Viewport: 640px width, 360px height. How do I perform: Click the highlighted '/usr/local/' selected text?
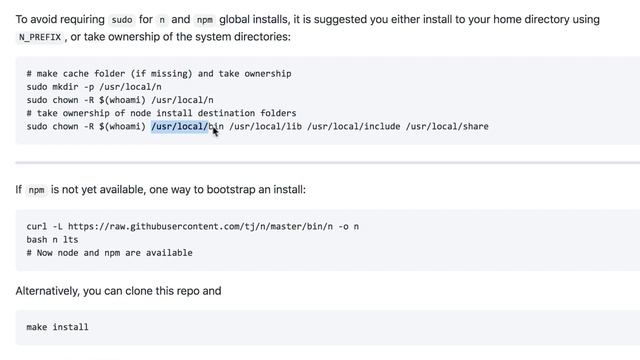[180, 127]
